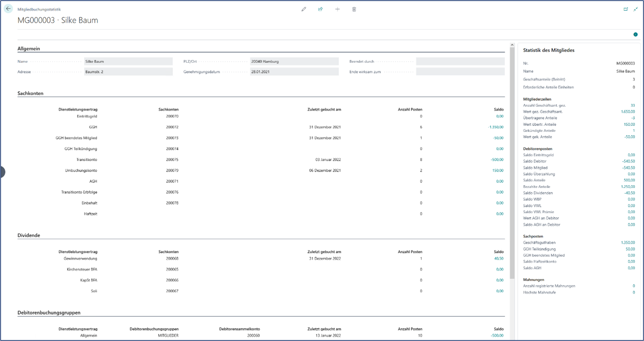Image resolution: width=644 pixels, height=341 pixels.
Task: Click the trash delete icon
Action: pyautogui.click(x=354, y=9)
